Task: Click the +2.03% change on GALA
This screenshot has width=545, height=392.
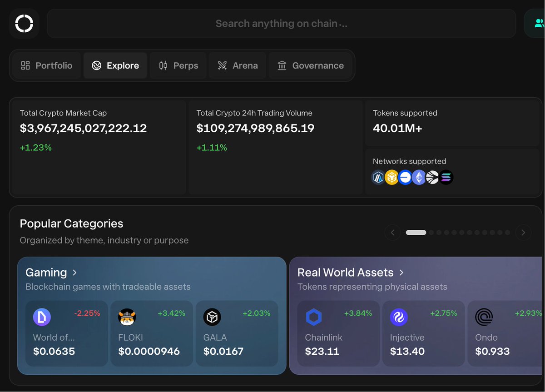Action: tap(257, 313)
